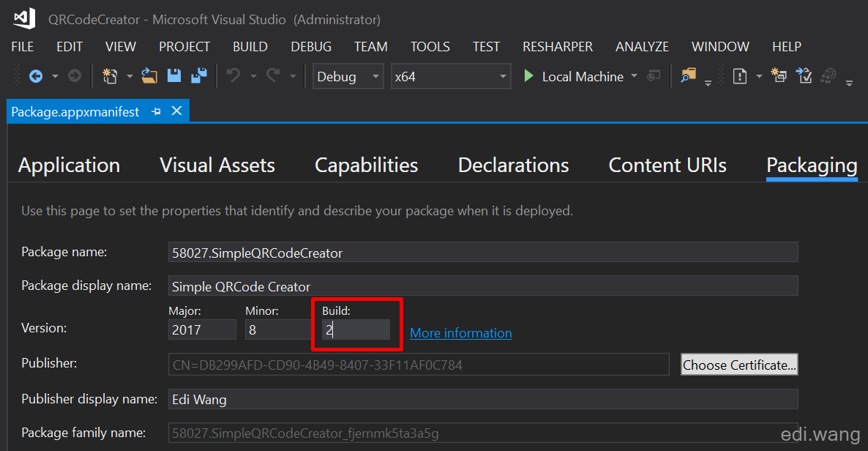Click the Navigate Forward arrow icon
Viewport: 868px width, 451px height.
click(74, 76)
